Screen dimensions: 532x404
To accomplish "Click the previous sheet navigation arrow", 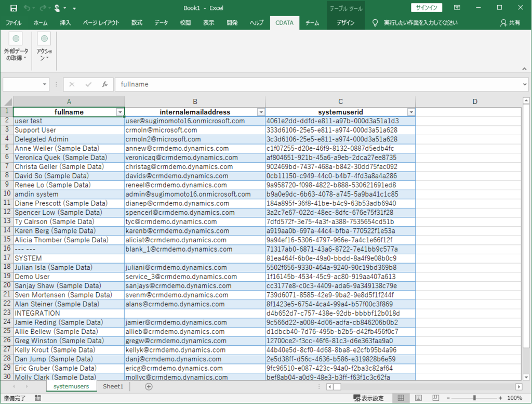I will (14, 386).
